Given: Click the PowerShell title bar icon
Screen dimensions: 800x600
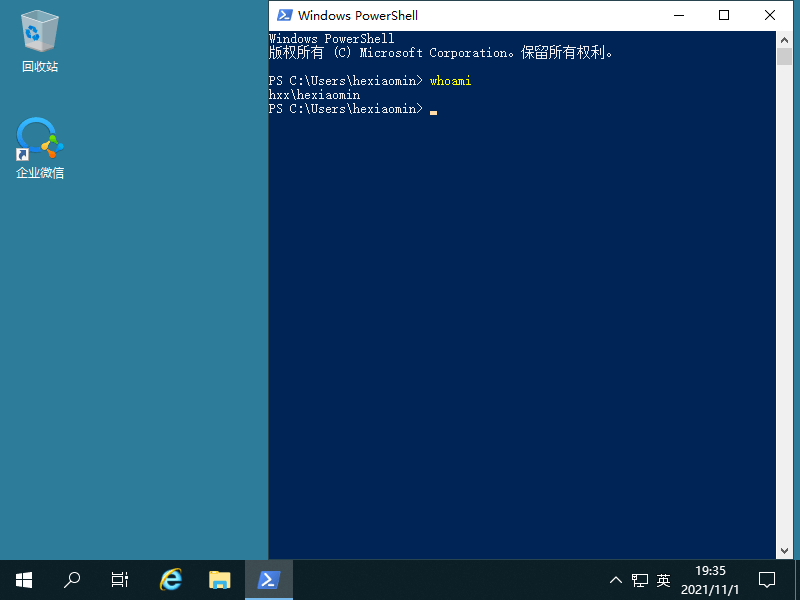Looking at the screenshot, I should [x=284, y=15].
